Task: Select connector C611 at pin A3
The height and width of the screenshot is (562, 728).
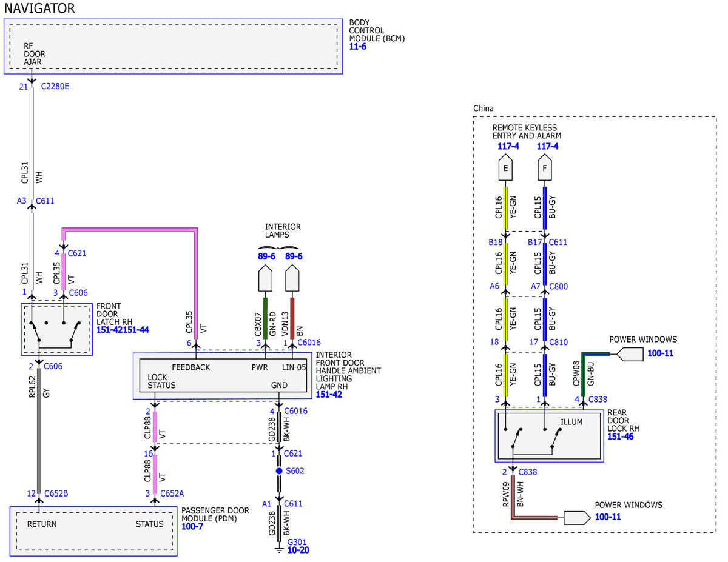Action: (x=46, y=201)
